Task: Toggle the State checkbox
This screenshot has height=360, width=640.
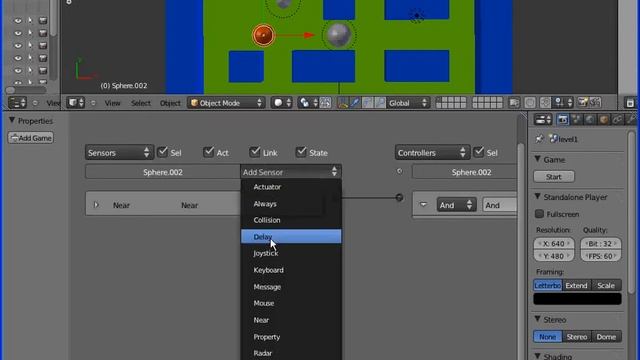Action: (x=301, y=152)
